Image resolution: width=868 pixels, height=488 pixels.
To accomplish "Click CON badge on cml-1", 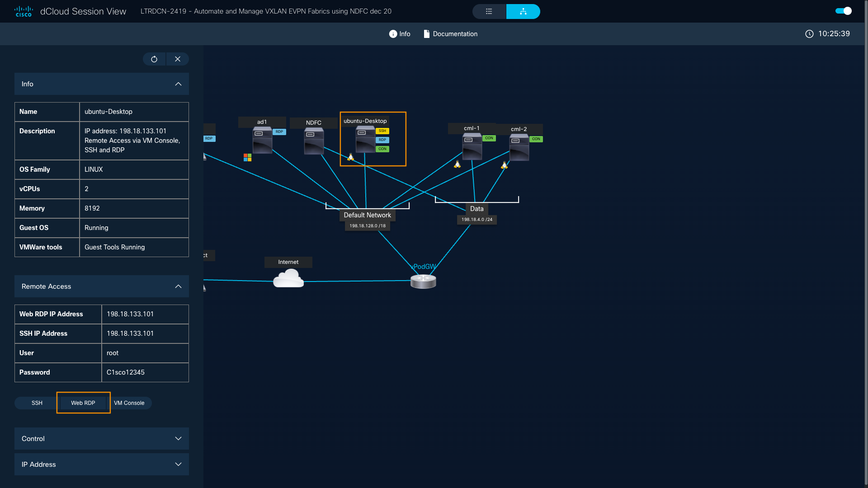I will click(489, 138).
